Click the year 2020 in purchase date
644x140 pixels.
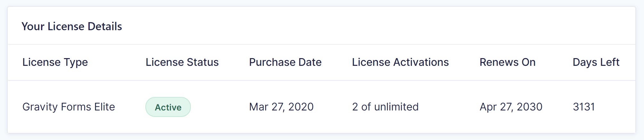pos(301,107)
